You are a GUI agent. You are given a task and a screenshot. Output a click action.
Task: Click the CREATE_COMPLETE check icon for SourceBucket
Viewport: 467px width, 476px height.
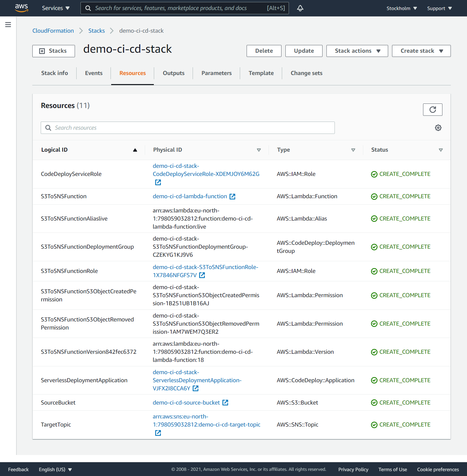coord(374,403)
